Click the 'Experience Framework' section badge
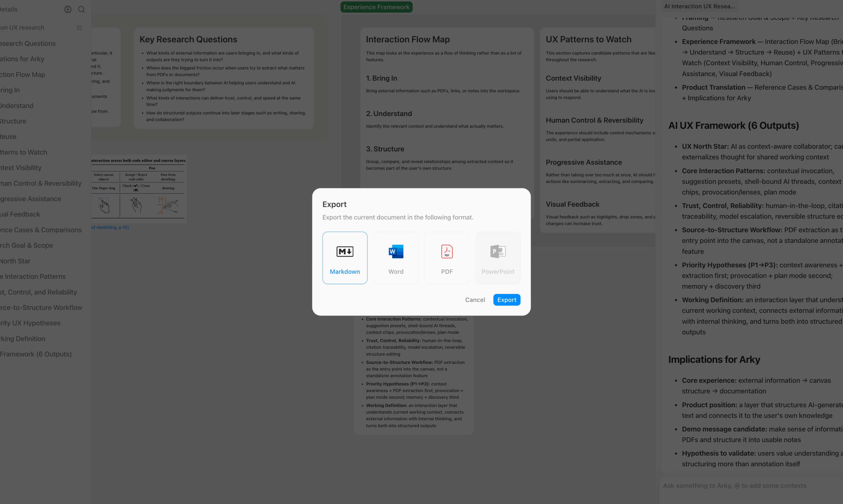This screenshot has width=843, height=504. pos(376,7)
